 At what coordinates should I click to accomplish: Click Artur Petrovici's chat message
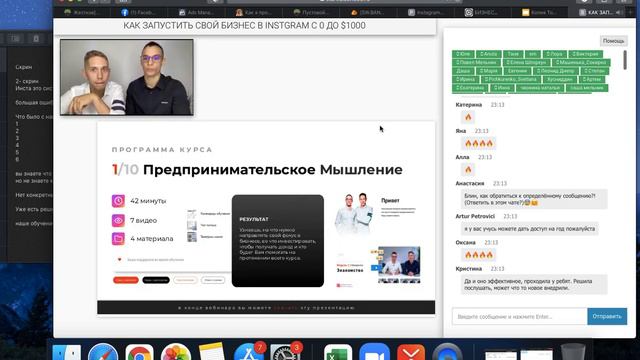(x=529, y=229)
